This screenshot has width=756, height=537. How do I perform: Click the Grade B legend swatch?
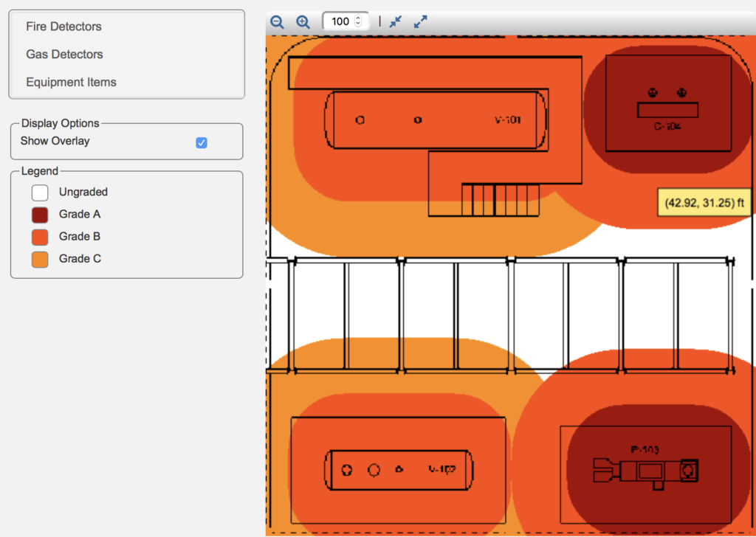[40, 237]
